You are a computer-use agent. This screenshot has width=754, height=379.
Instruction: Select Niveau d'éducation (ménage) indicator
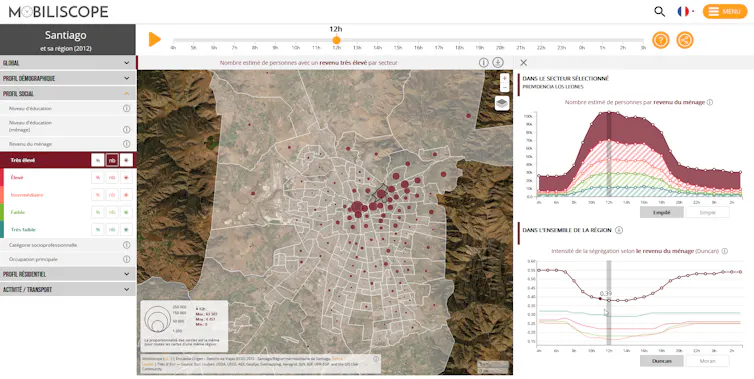click(30, 126)
